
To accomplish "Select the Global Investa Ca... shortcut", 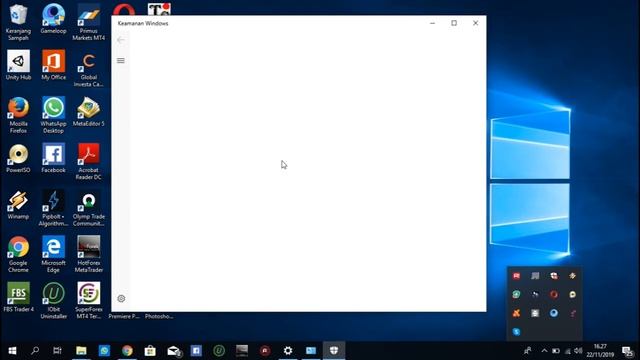I will [x=89, y=69].
